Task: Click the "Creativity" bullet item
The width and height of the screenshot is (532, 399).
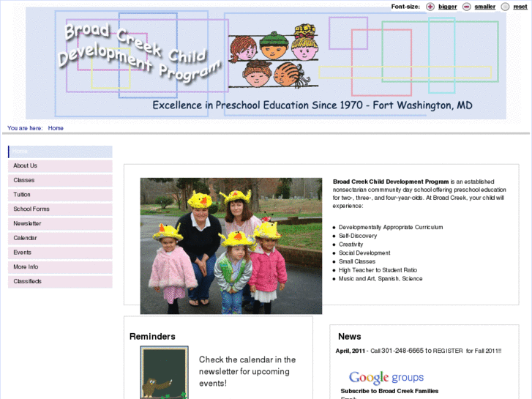Action: [x=351, y=245]
